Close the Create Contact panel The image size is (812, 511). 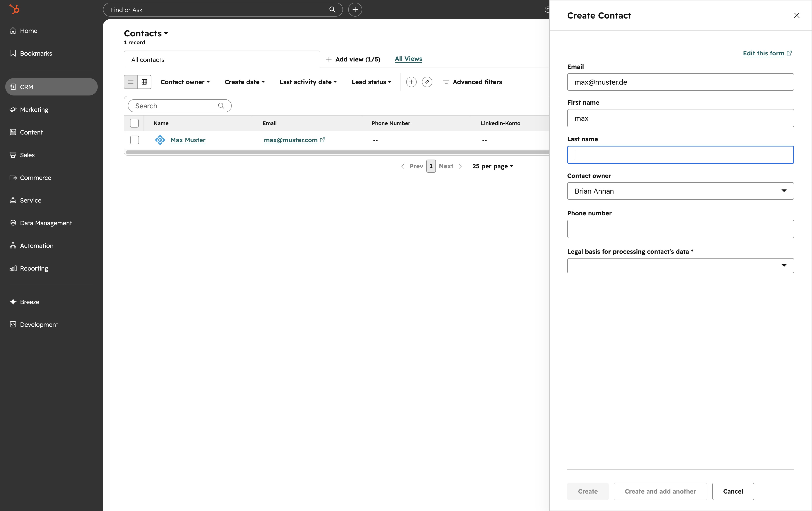point(797,15)
